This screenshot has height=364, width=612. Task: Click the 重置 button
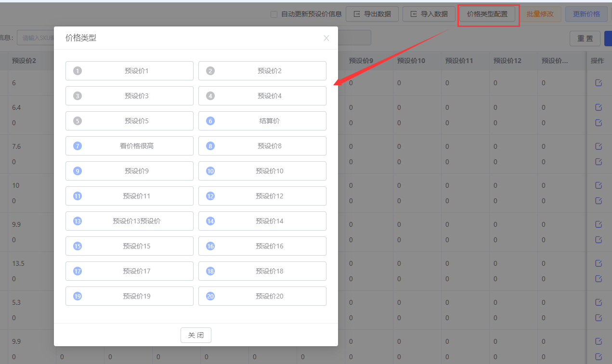coord(585,39)
